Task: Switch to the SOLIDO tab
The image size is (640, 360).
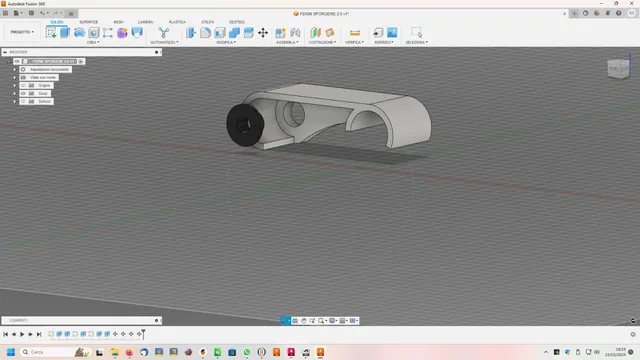Action: [57, 22]
